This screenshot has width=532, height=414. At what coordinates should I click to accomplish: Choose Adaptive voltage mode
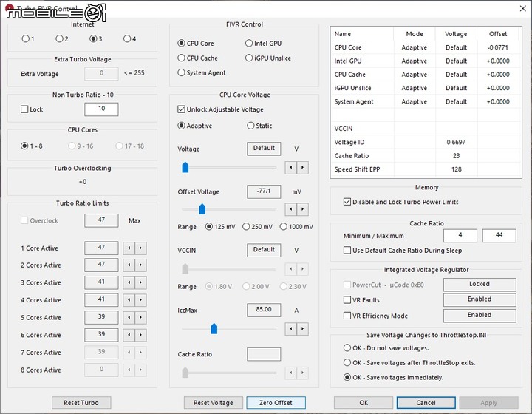[181, 126]
